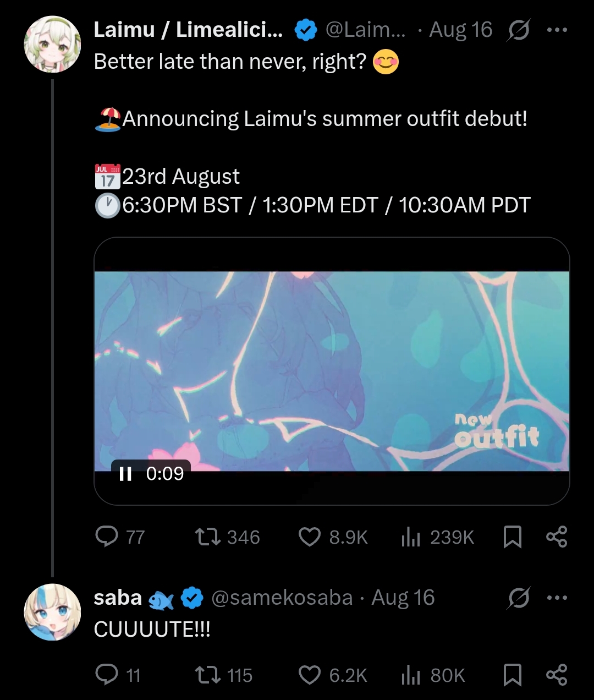594x700 pixels.
Task: Repost saba's reply with 115 reposts
Action: [208, 675]
